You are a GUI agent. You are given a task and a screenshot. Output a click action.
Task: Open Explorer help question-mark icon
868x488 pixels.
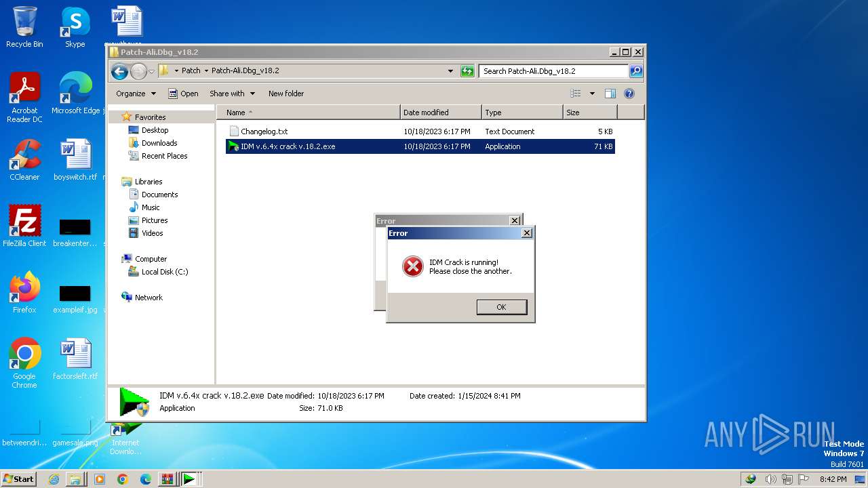[x=629, y=94]
